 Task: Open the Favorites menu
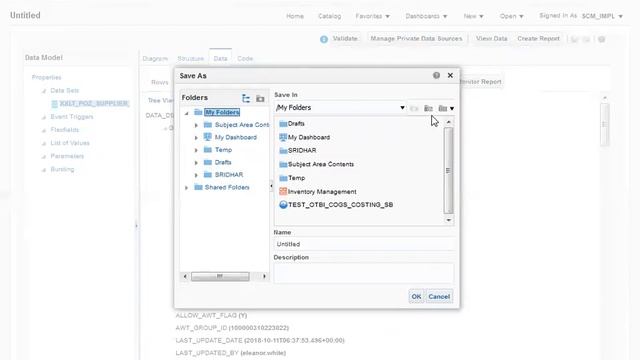click(x=373, y=16)
